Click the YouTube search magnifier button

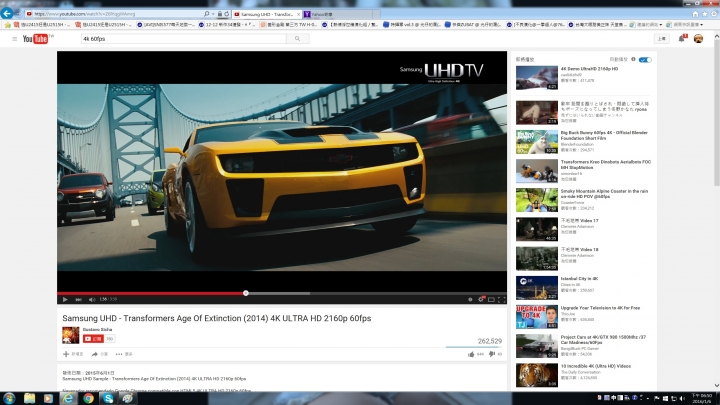(298, 39)
